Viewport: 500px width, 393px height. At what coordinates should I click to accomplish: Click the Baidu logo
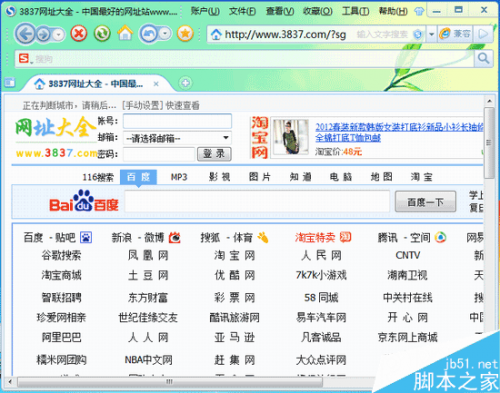[x=84, y=201]
